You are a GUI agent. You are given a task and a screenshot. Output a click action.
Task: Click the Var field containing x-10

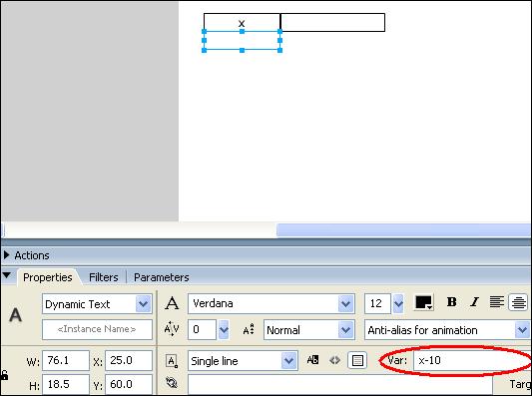pyautogui.click(x=472, y=360)
